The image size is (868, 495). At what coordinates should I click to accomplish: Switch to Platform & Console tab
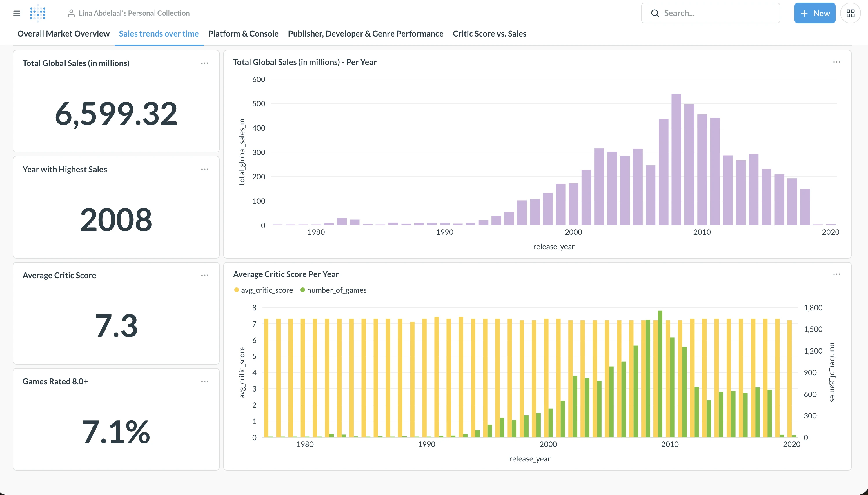click(x=243, y=34)
